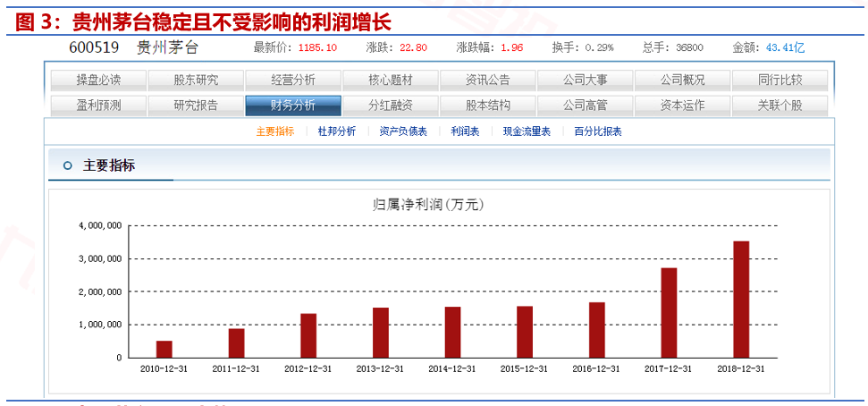
Task: Click the chart title 归属净利润(万元)
Action: [x=428, y=206]
